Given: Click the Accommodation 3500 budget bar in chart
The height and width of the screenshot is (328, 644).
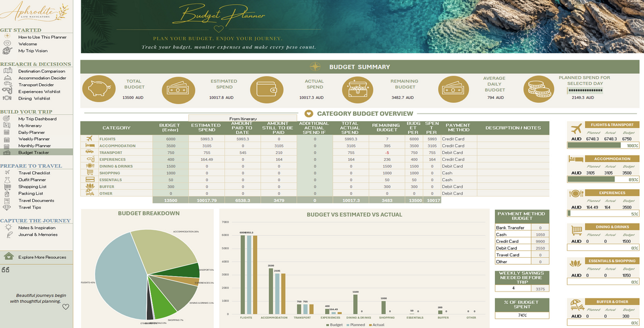Looking at the screenshot, I should point(272,291).
